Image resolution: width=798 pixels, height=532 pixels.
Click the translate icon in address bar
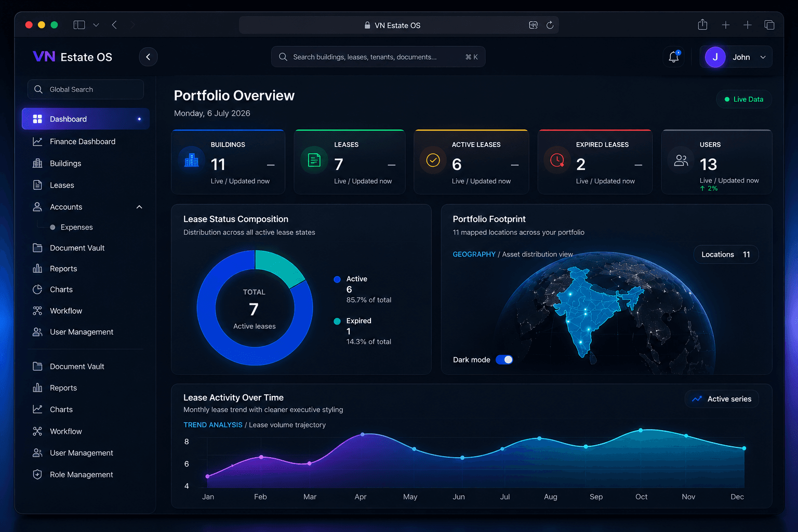pos(533,25)
